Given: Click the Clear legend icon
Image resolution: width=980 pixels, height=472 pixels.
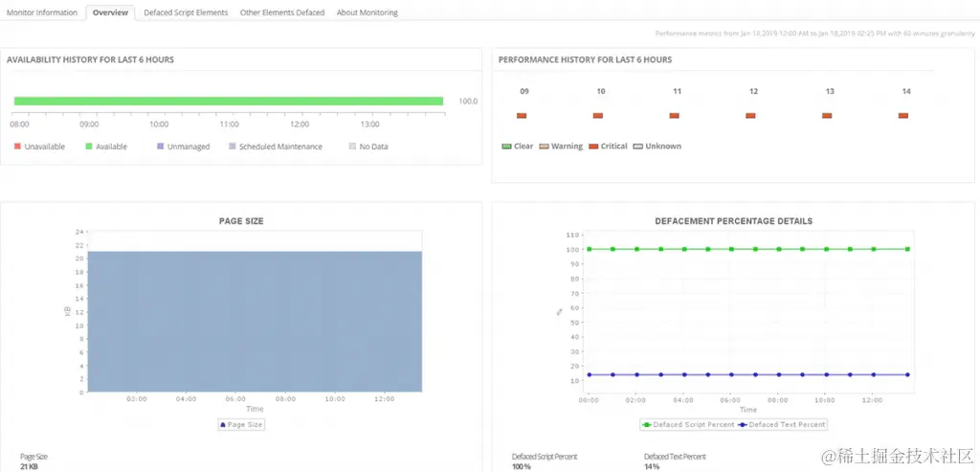Looking at the screenshot, I should [x=506, y=146].
